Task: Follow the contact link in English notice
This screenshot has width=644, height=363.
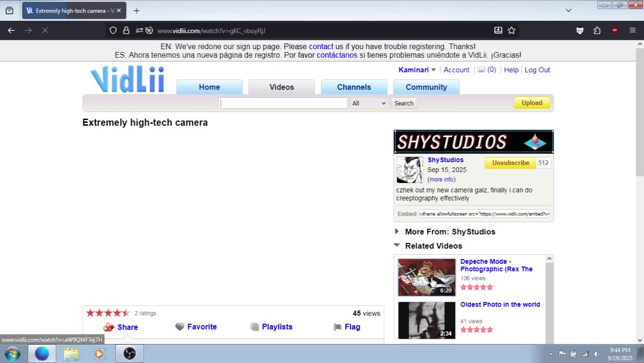Action: (x=321, y=46)
